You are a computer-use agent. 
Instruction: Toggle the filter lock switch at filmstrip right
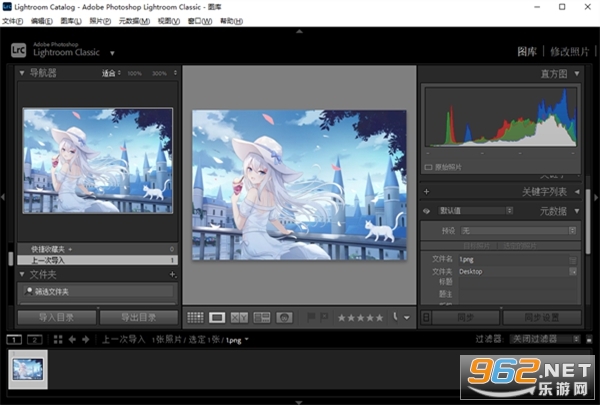(x=589, y=339)
